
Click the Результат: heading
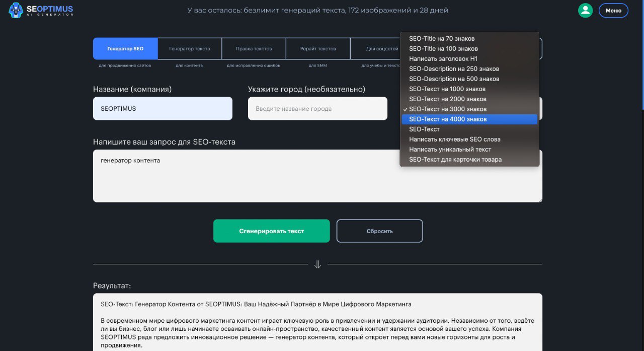tap(112, 286)
